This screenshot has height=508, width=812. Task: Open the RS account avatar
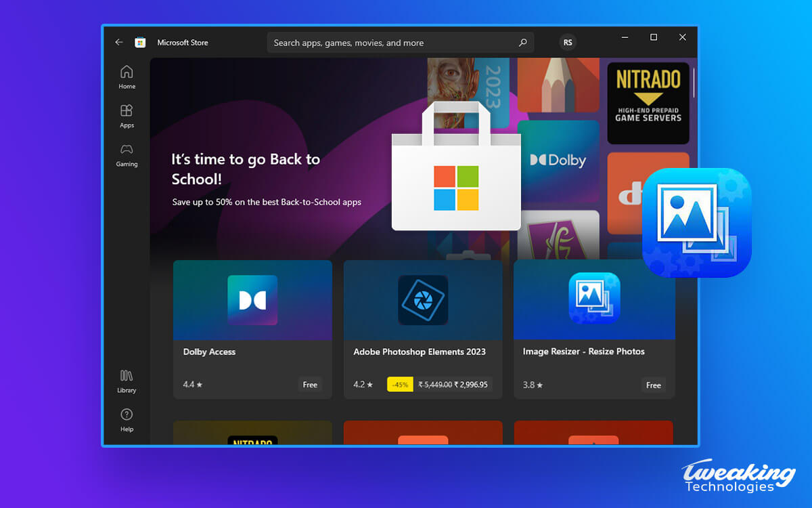click(x=568, y=42)
